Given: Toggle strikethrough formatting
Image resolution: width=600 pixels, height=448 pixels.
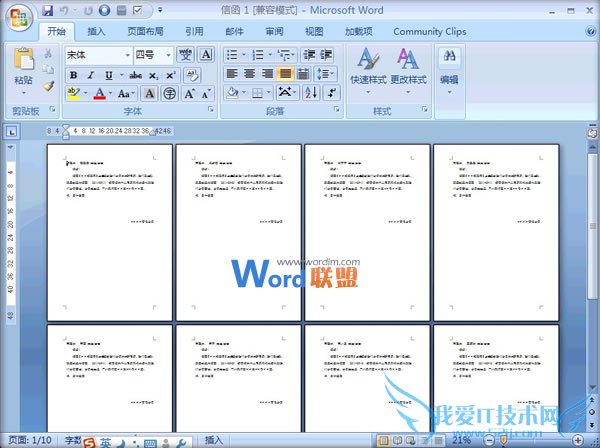Looking at the screenshot, I should pyautogui.click(x=135, y=75).
